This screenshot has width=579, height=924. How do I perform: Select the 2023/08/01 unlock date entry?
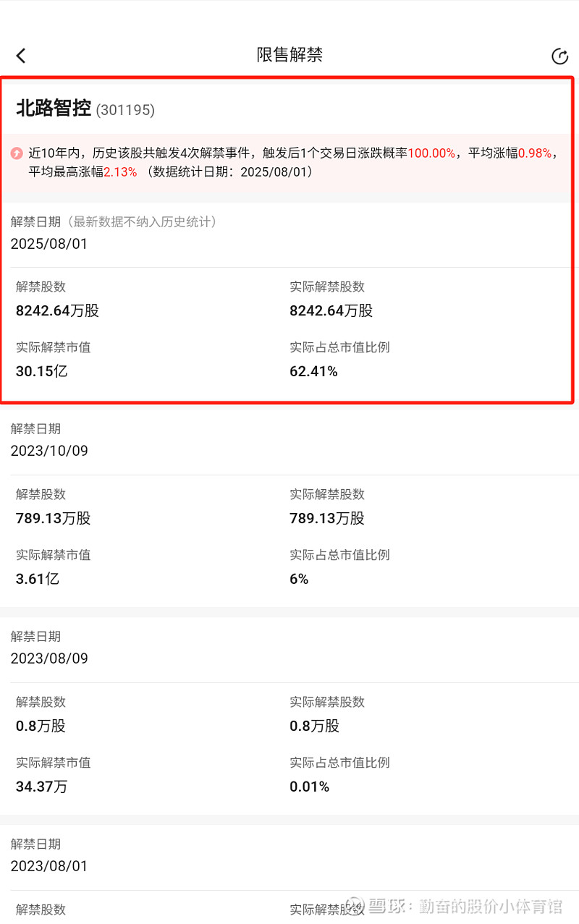coord(49,866)
